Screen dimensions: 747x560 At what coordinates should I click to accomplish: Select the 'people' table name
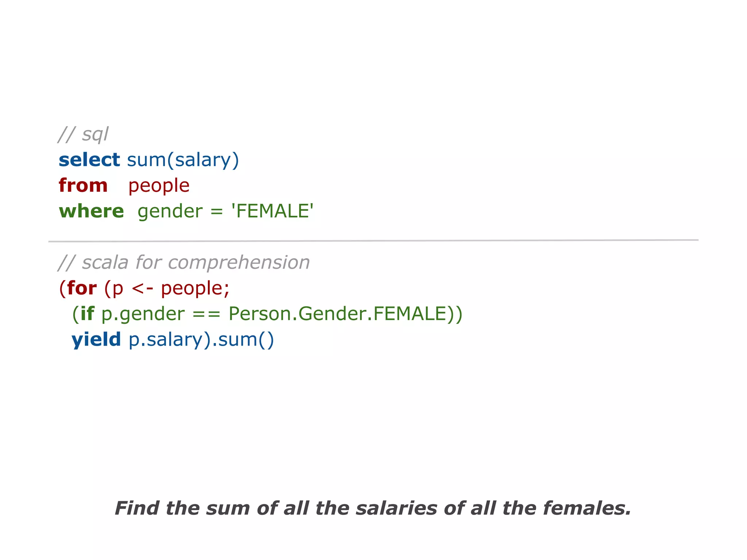[x=159, y=186]
